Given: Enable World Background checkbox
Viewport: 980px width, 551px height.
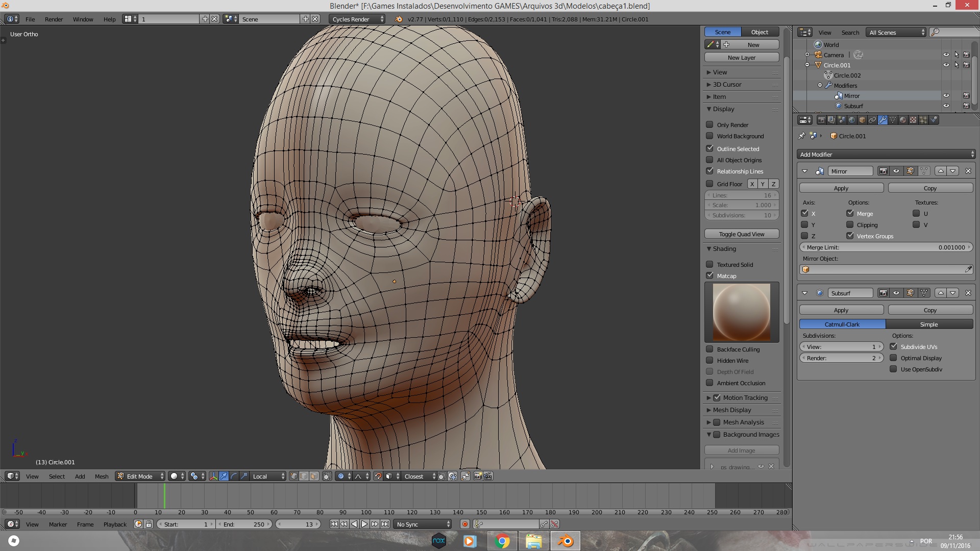Looking at the screenshot, I should point(709,136).
